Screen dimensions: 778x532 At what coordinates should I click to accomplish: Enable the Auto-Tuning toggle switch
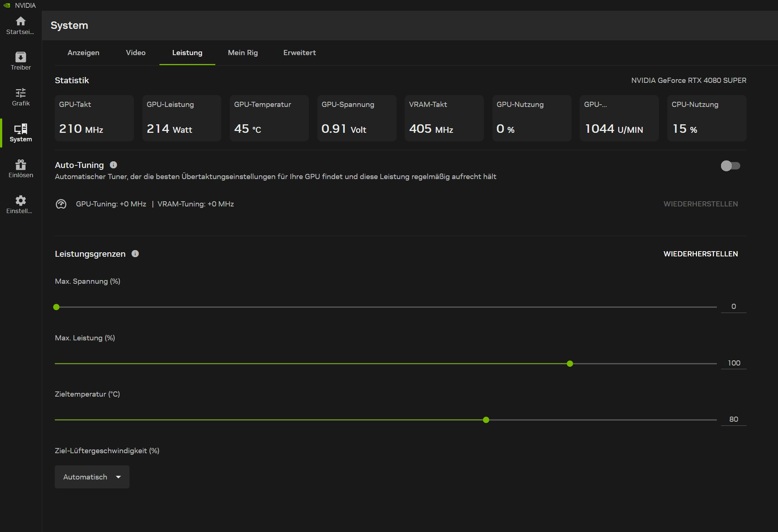(x=730, y=166)
